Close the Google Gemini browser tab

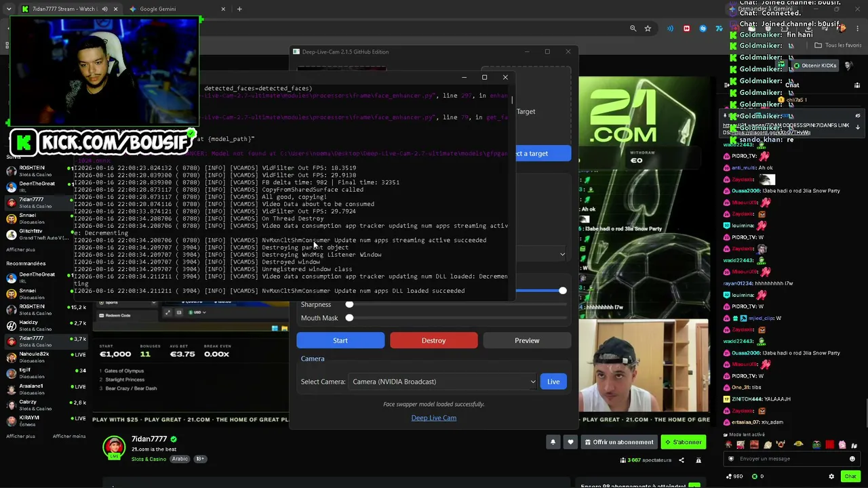pyautogui.click(x=223, y=9)
